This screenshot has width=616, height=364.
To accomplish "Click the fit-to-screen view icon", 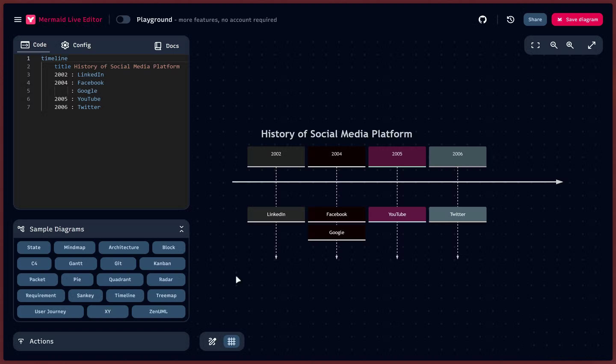I will click(x=535, y=45).
